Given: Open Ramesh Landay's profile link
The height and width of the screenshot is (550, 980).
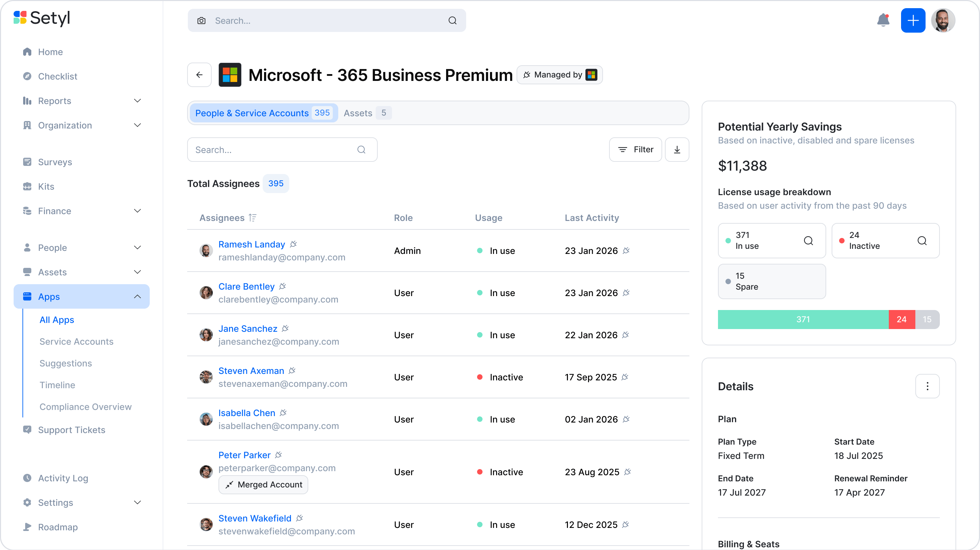Looking at the screenshot, I should (251, 244).
